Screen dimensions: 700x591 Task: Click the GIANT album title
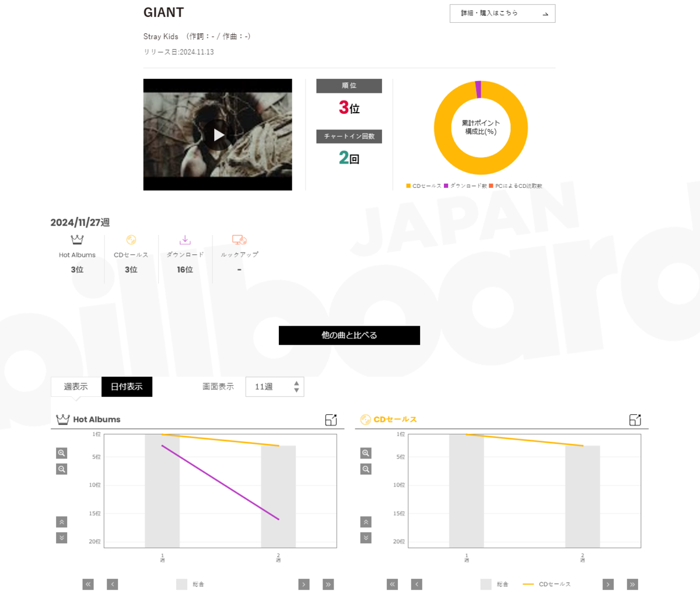coord(164,12)
